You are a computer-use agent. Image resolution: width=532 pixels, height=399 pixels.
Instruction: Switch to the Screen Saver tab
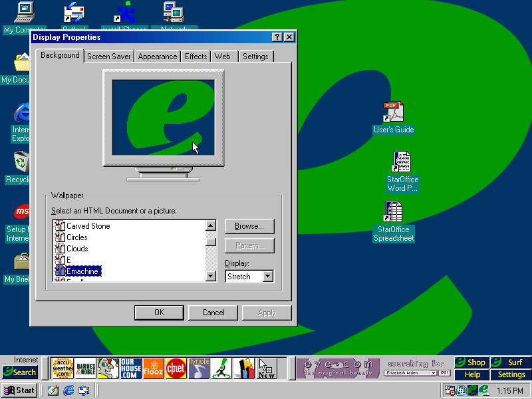109,57
